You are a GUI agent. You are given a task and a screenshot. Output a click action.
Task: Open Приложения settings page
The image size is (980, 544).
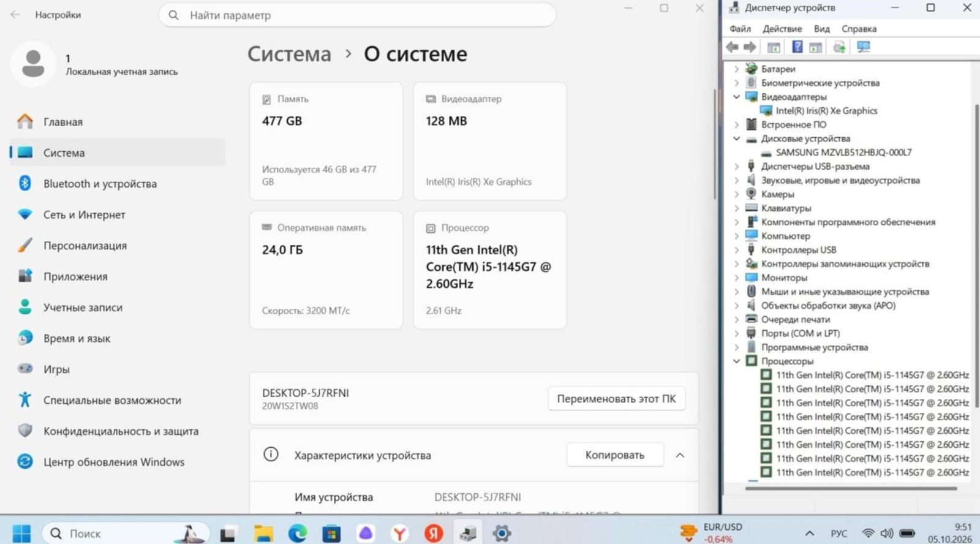click(118, 276)
